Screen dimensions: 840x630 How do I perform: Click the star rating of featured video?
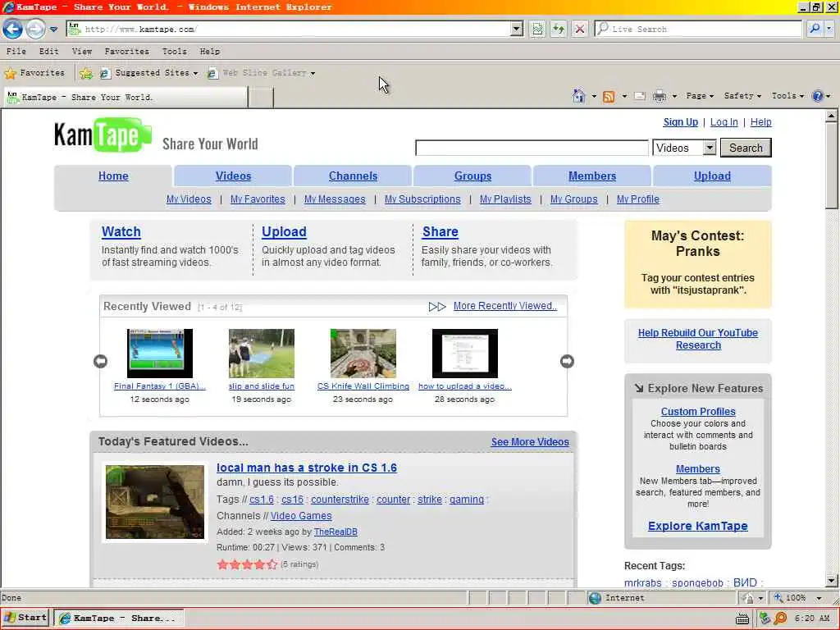247,564
